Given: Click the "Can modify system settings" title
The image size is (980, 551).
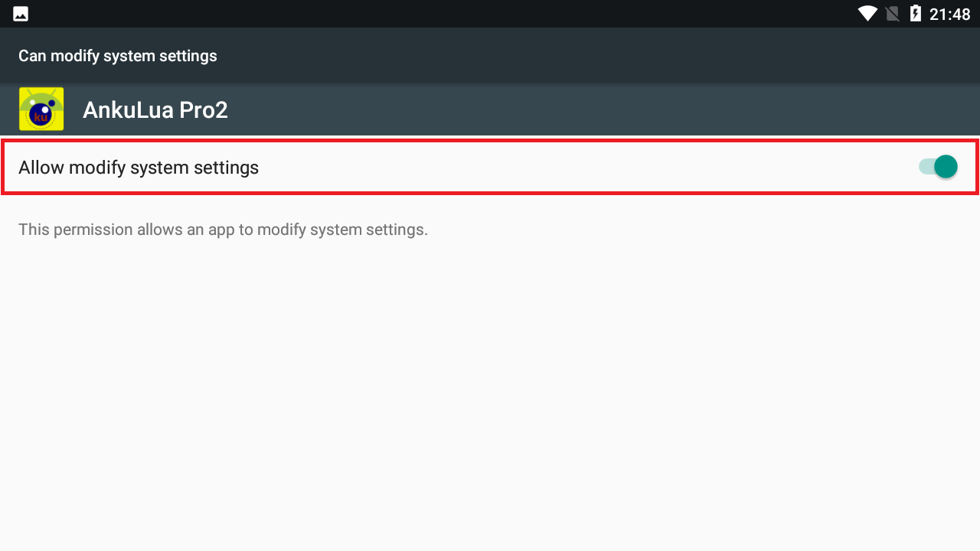Looking at the screenshot, I should (118, 56).
